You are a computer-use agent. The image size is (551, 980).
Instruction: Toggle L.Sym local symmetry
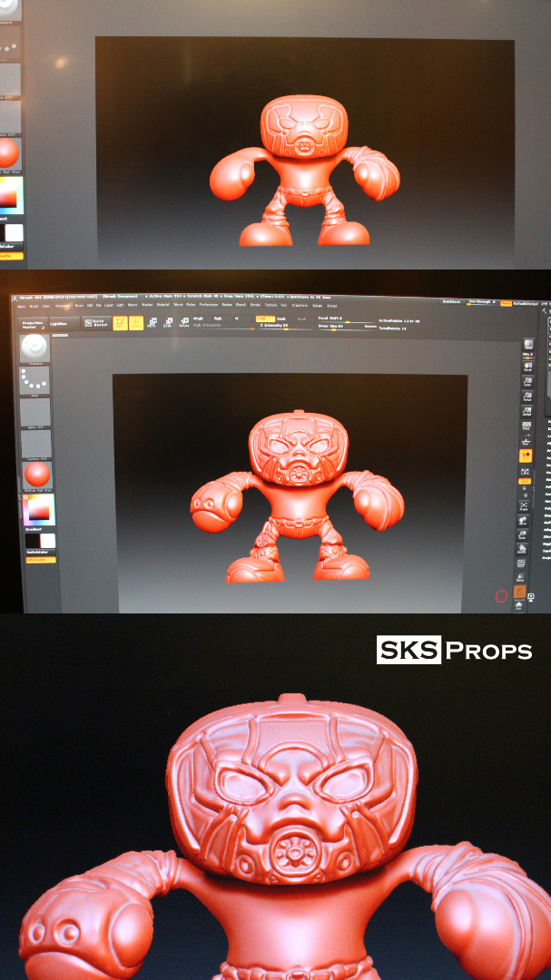tap(525, 471)
